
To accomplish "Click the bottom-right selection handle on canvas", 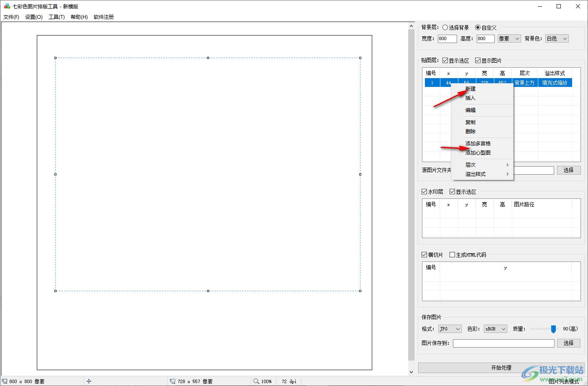I will 360,291.
